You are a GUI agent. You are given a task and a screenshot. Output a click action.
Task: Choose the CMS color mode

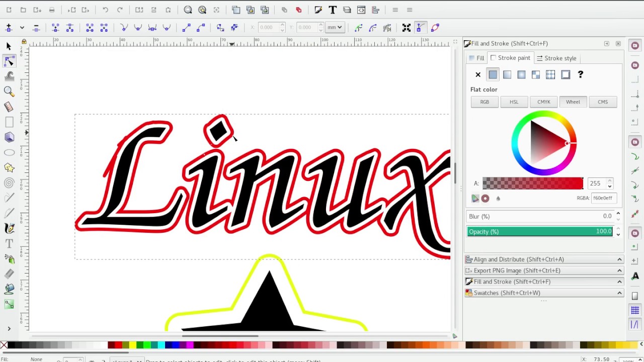point(603,102)
